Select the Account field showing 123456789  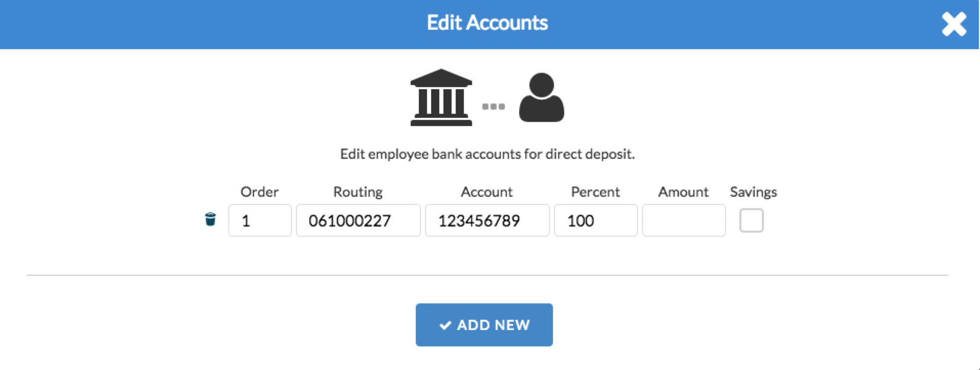tap(487, 220)
